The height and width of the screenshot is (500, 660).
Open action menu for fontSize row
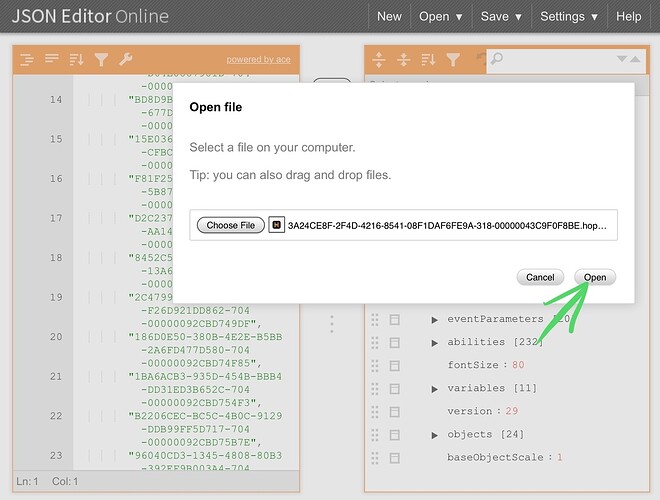pyautogui.click(x=394, y=366)
